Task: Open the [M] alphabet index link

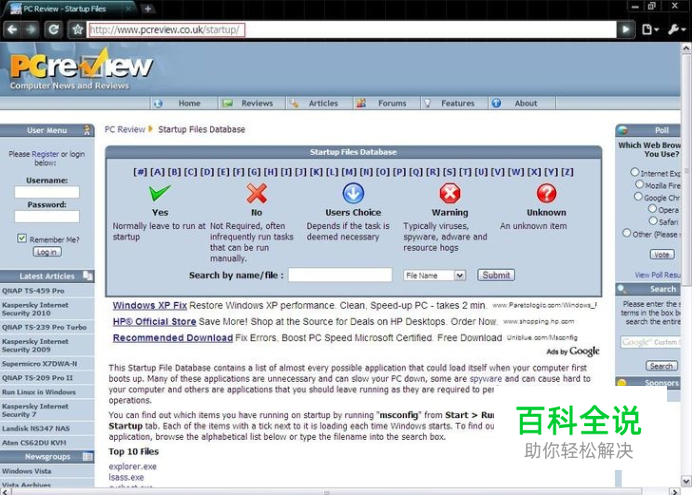Action: click(349, 172)
